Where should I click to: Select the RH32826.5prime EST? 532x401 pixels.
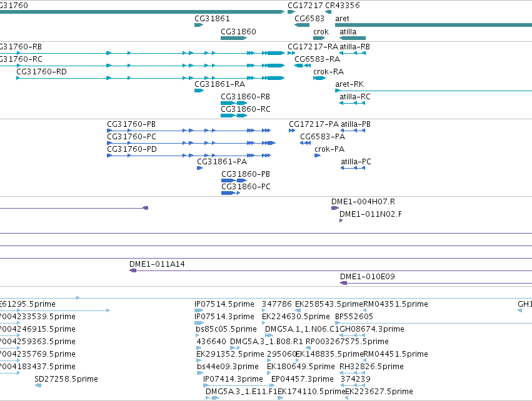tap(352, 373)
